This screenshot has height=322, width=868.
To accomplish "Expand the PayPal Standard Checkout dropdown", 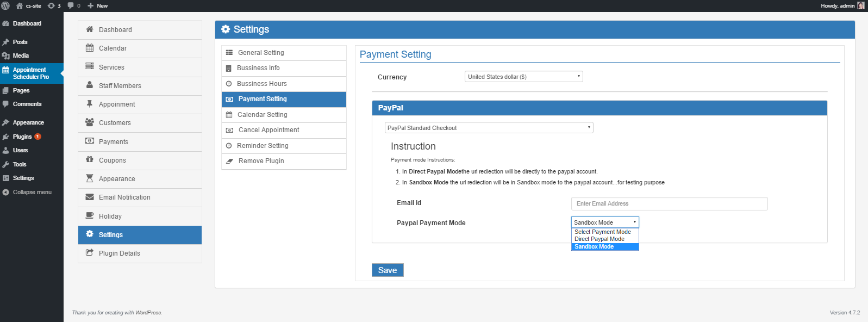I will 489,128.
